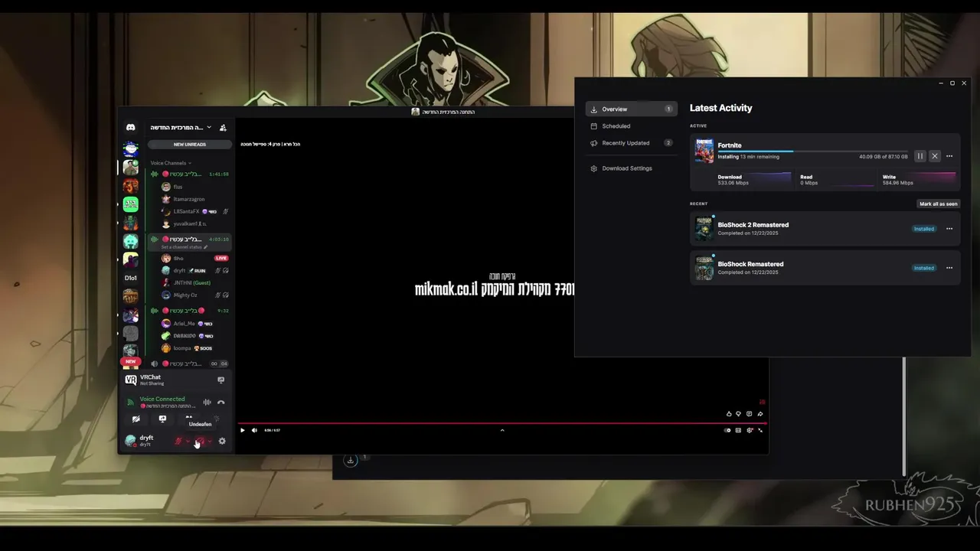Image resolution: width=980 pixels, height=551 pixels.
Task: Toggle autoplay switch in video player
Action: tap(727, 430)
